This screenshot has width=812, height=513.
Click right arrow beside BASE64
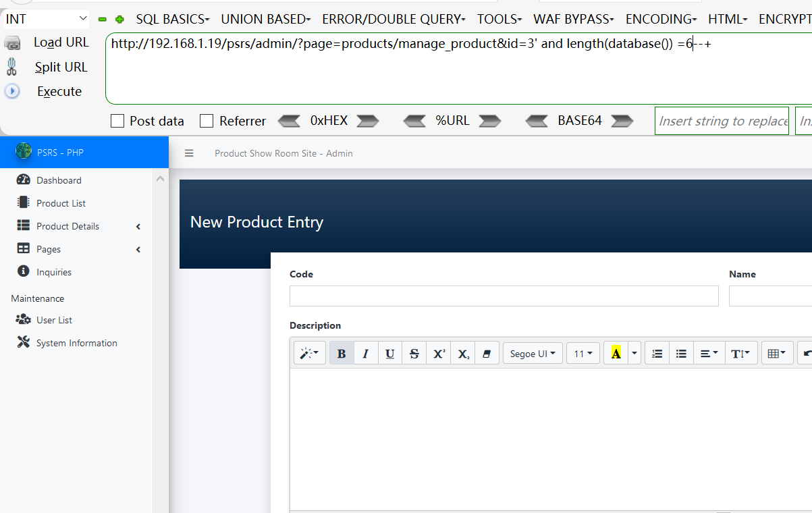(622, 121)
